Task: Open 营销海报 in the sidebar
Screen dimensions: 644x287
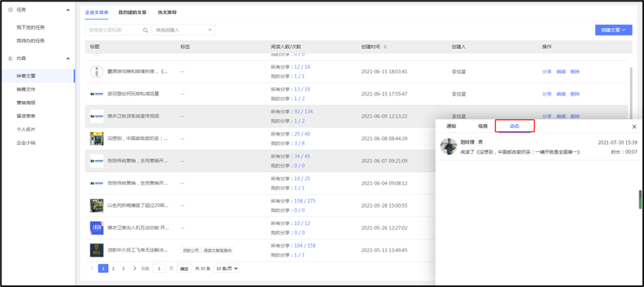Action: 26,102
